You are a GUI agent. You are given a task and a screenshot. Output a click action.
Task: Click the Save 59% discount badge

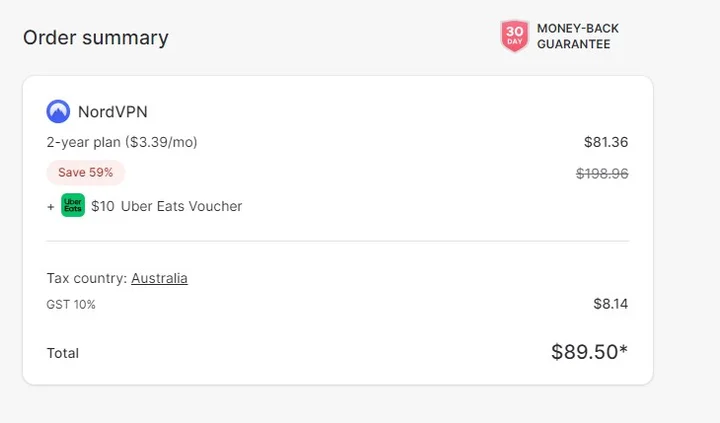click(85, 172)
